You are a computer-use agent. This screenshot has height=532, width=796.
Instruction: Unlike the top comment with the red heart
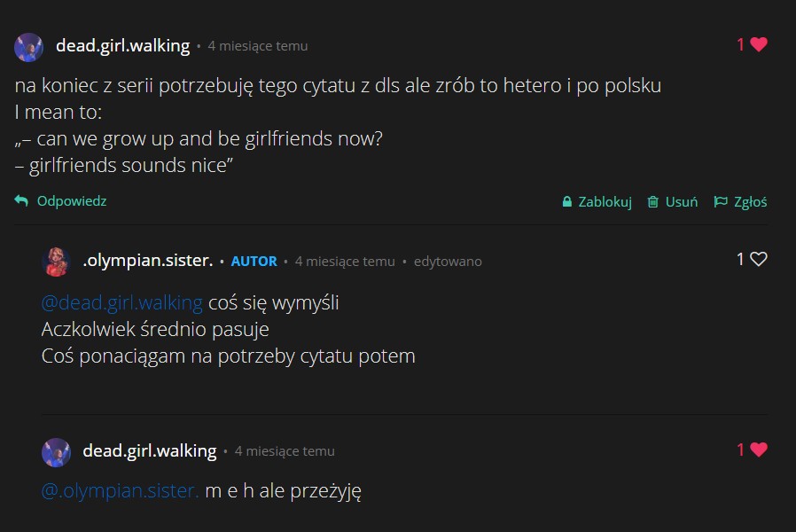click(758, 44)
